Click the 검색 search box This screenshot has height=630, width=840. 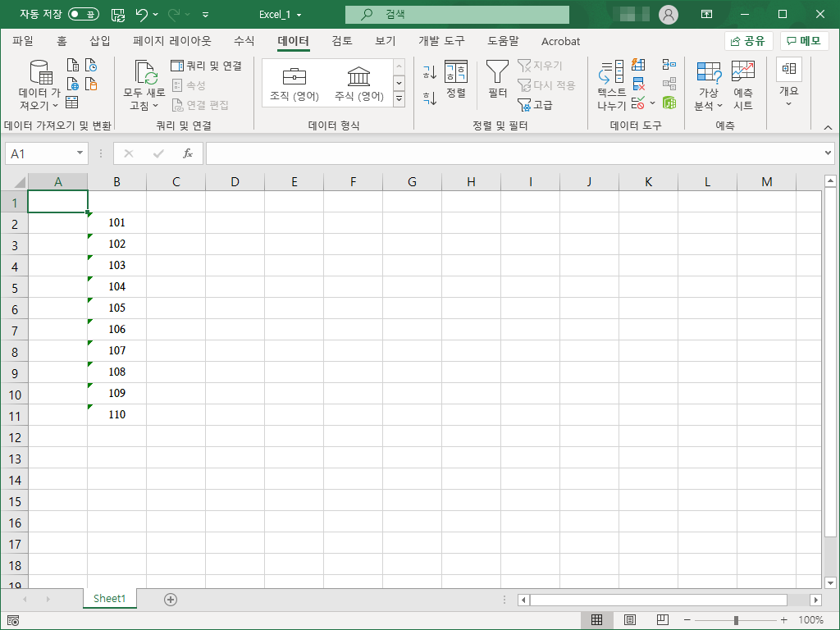(457, 15)
